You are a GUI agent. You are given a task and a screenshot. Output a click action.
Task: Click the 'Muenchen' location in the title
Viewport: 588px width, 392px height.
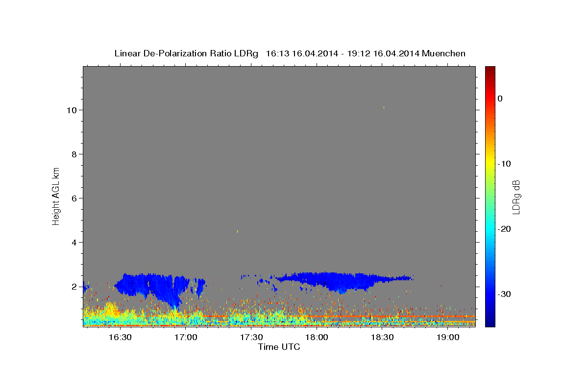click(444, 53)
